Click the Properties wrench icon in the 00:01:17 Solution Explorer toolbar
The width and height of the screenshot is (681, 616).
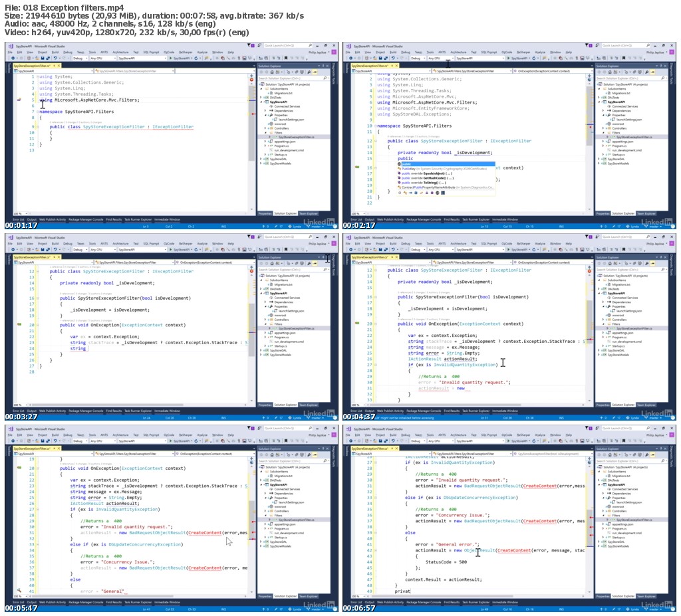309,72
